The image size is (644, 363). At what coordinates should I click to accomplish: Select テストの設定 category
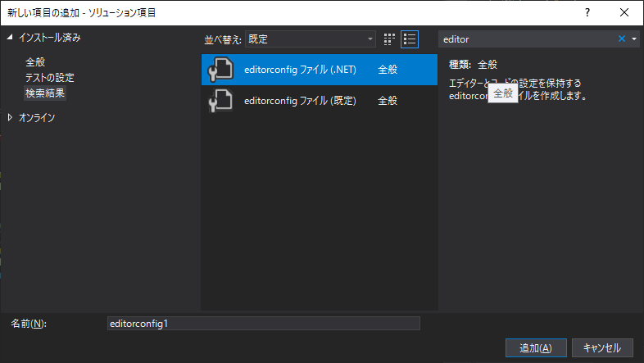click(x=50, y=78)
